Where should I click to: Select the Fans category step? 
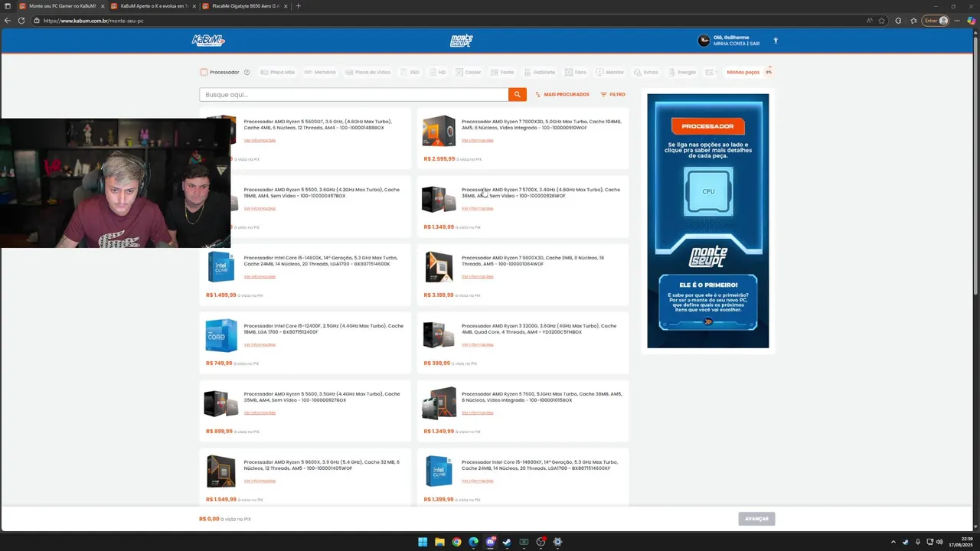pos(575,72)
